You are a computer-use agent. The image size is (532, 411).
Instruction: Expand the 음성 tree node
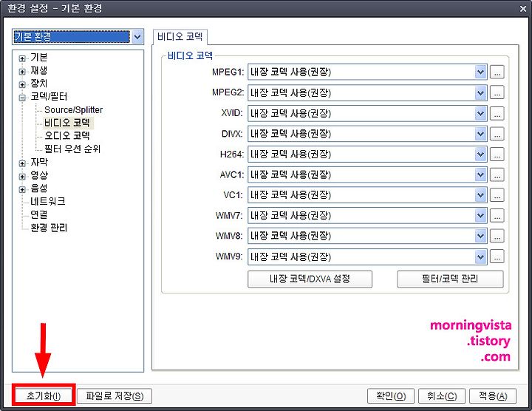coord(22,189)
